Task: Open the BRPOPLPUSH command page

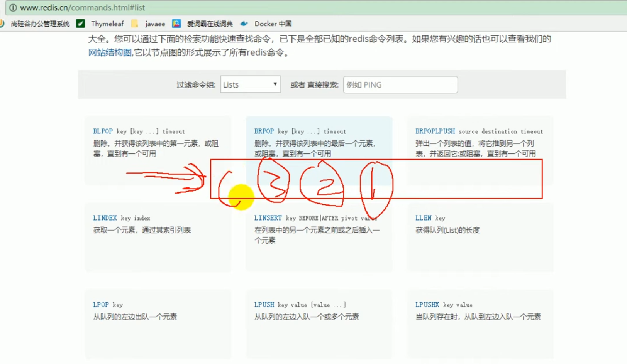Action: click(x=436, y=131)
